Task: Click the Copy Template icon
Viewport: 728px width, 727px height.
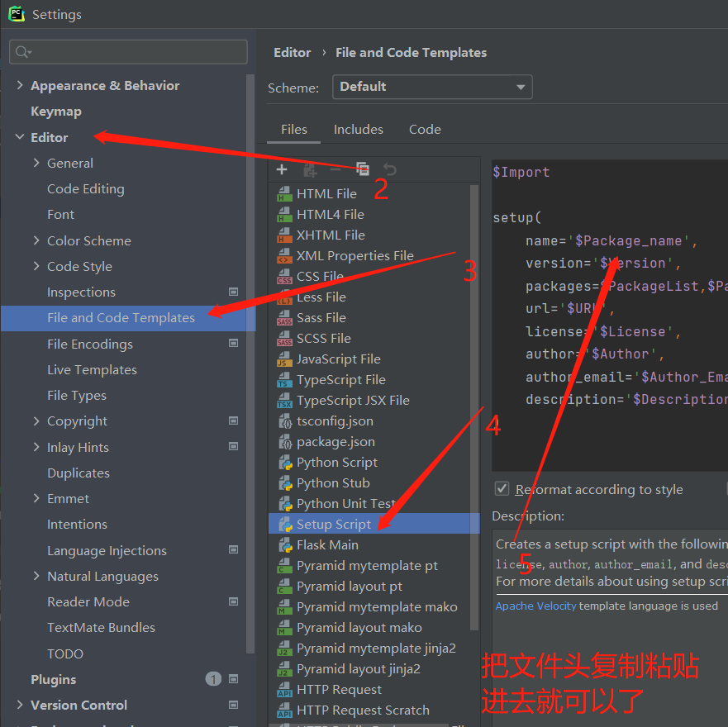Action: (363, 169)
